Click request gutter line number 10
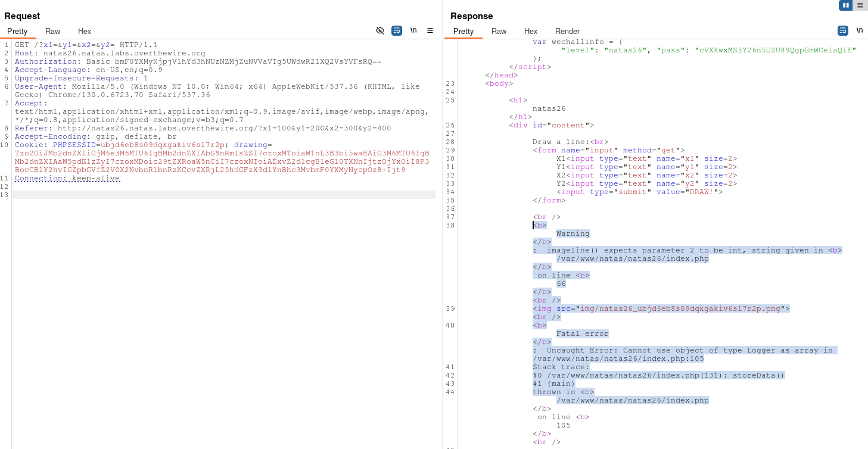Screen dimensions: 868x449 coord(5,145)
